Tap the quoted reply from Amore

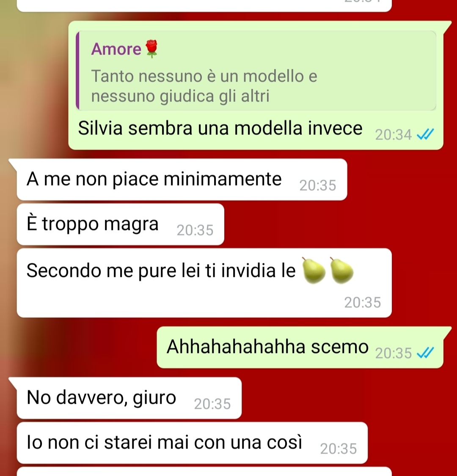click(x=256, y=71)
